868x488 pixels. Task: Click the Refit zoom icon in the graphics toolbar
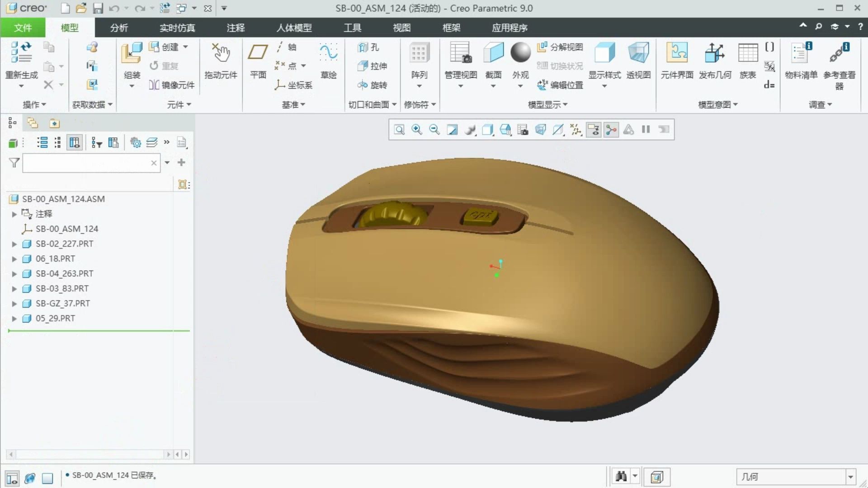[x=399, y=130]
